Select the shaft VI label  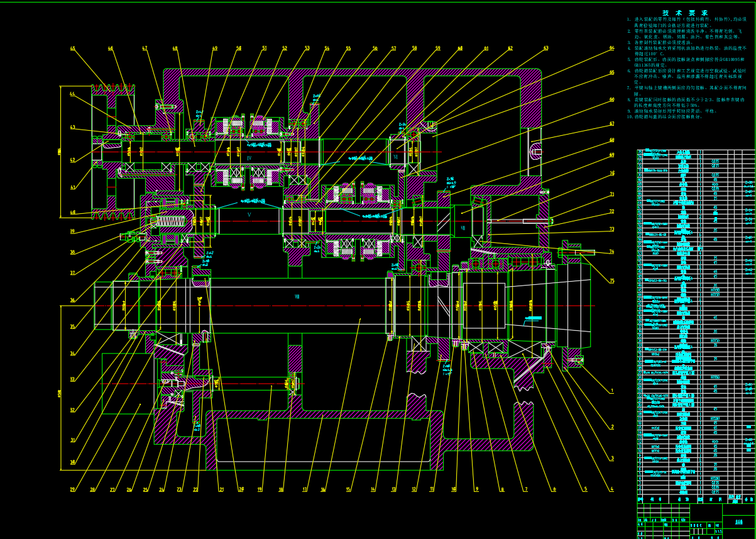tap(395, 157)
